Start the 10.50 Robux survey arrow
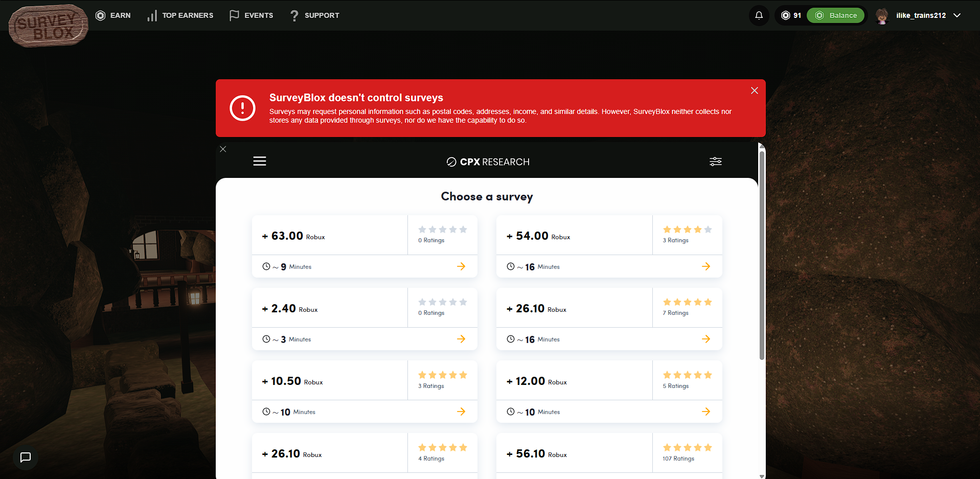Image resolution: width=980 pixels, height=479 pixels. click(x=461, y=412)
